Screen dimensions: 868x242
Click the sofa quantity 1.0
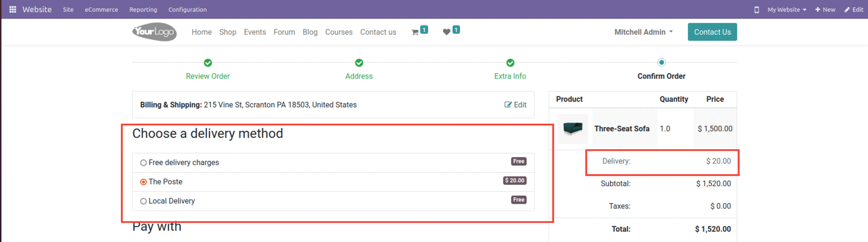pyautogui.click(x=665, y=128)
